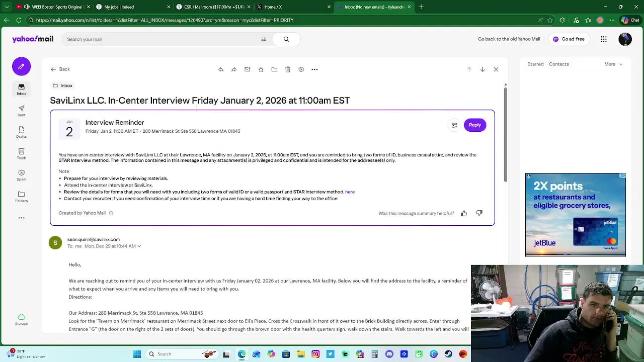Click in the Search your mail field

point(161,39)
